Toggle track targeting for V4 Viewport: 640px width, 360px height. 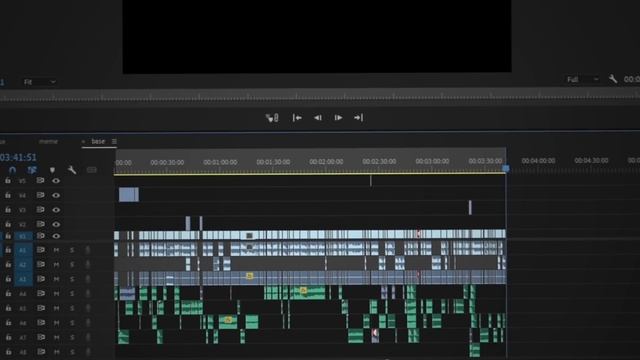(x=23, y=195)
